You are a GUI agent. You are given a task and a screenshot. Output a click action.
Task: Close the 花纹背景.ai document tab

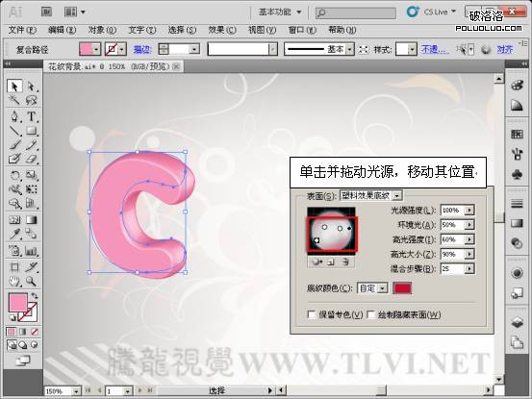[176, 66]
